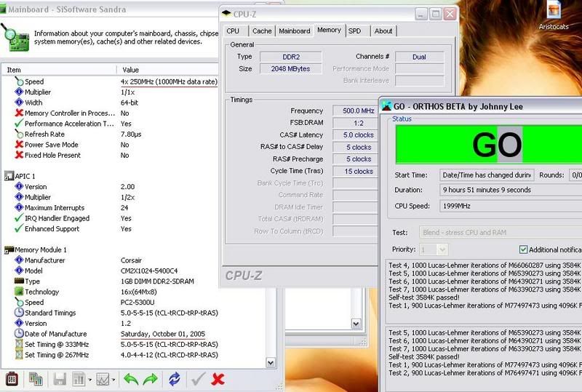The image size is (582, 392).
Task: Click the Channels # Dual field
Action: [420, 57]
